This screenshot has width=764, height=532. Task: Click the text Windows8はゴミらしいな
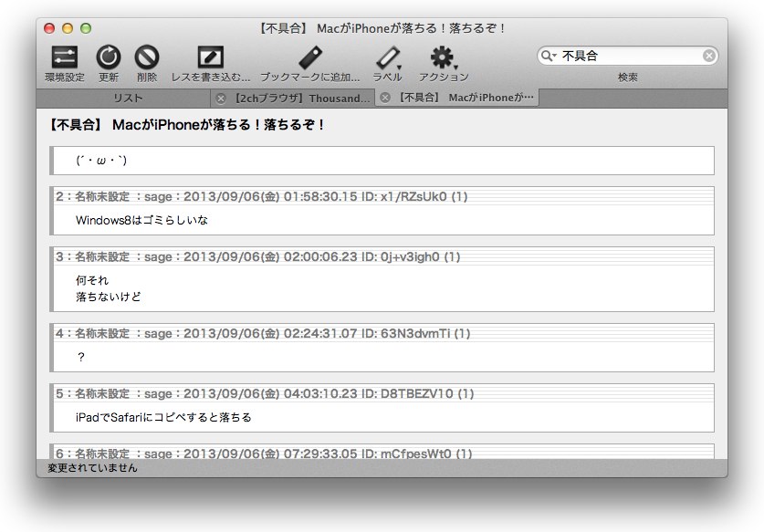pos(141,220)
